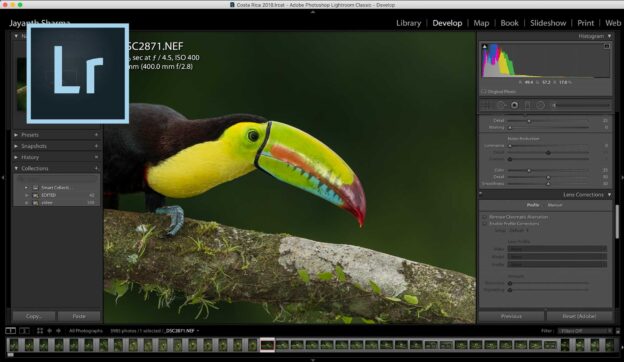Switch to Manual tab in Lens Corrections
This screenshot has width=624, height=362.
coord(555,205)
